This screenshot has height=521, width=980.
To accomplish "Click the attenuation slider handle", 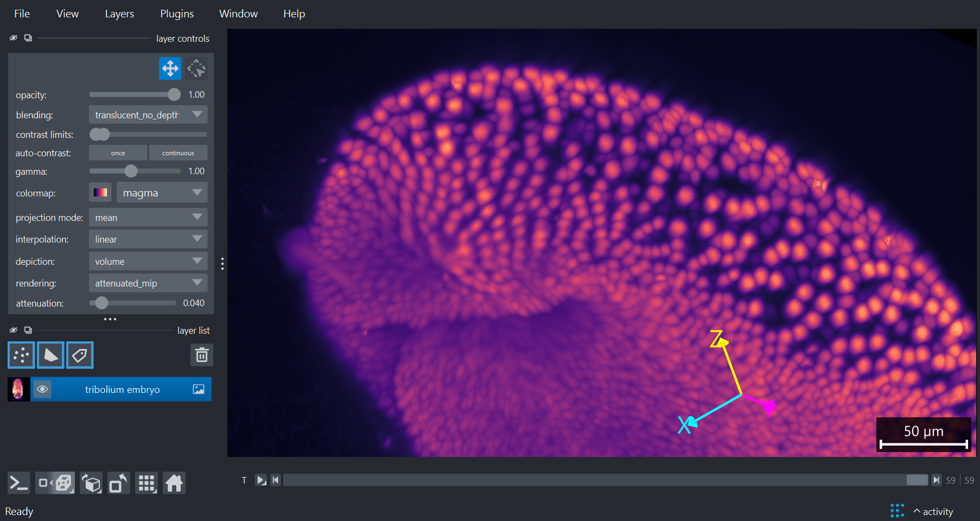I will 101,303.
